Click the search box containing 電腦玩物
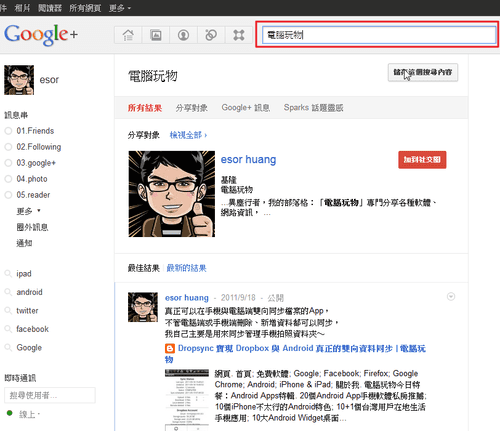The width and height of the screenshot is (500, 431). (x=379, y=35)
